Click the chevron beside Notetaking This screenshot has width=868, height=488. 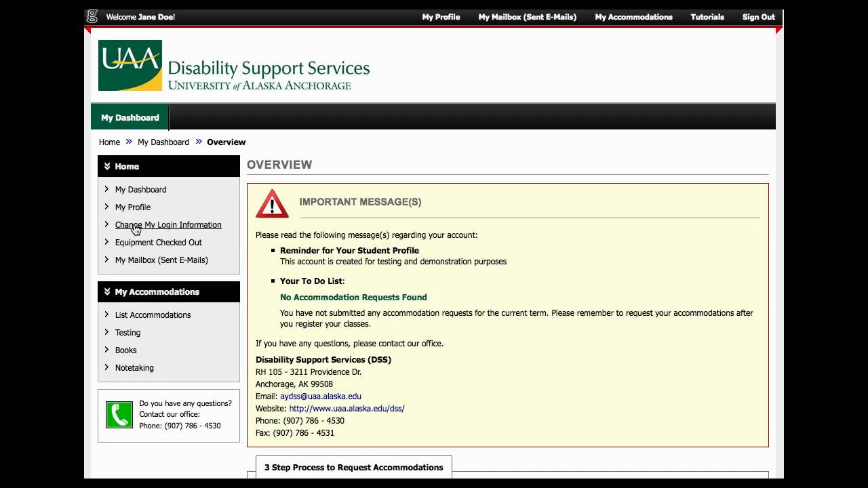[106, 367]
